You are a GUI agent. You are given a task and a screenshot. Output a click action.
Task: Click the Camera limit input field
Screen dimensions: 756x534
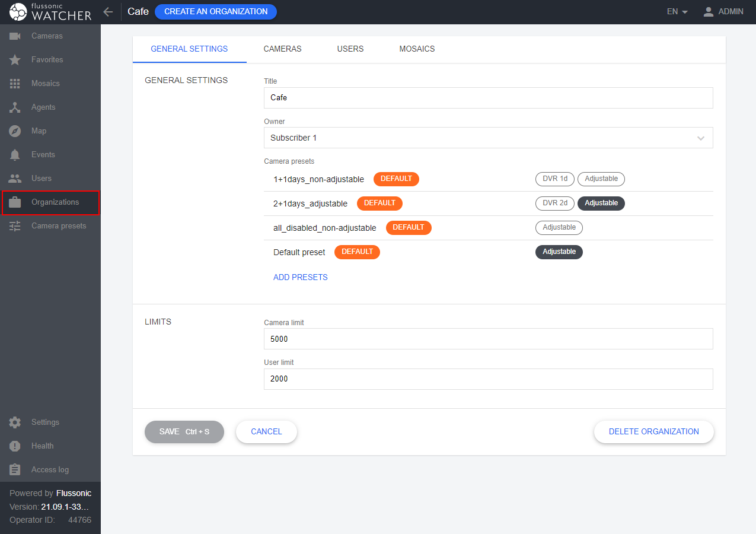tap(487, 339)
